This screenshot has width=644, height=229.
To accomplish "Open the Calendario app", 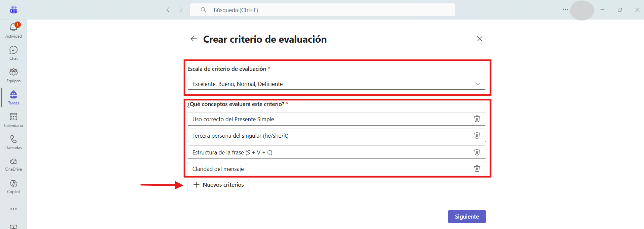I will (x=13, y=120).
